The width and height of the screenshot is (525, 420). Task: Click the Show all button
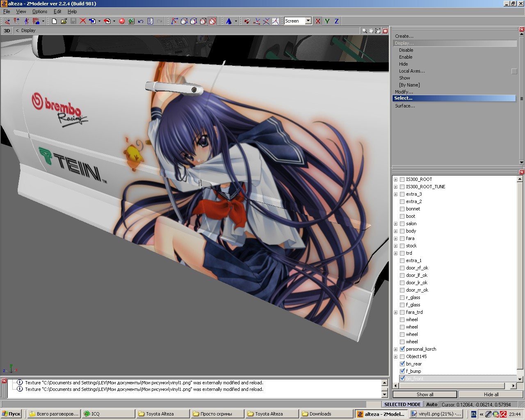tap(425, 394)
